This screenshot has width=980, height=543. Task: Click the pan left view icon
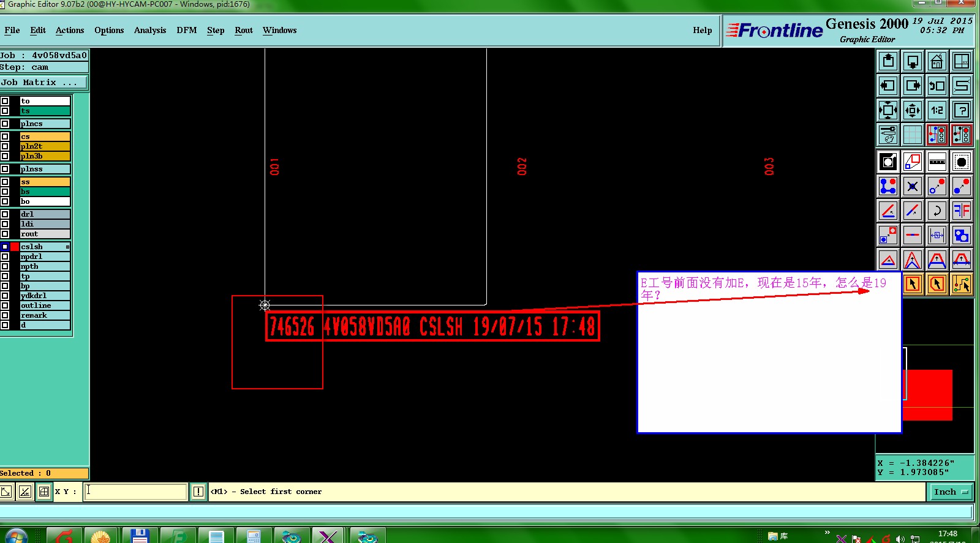888,86
